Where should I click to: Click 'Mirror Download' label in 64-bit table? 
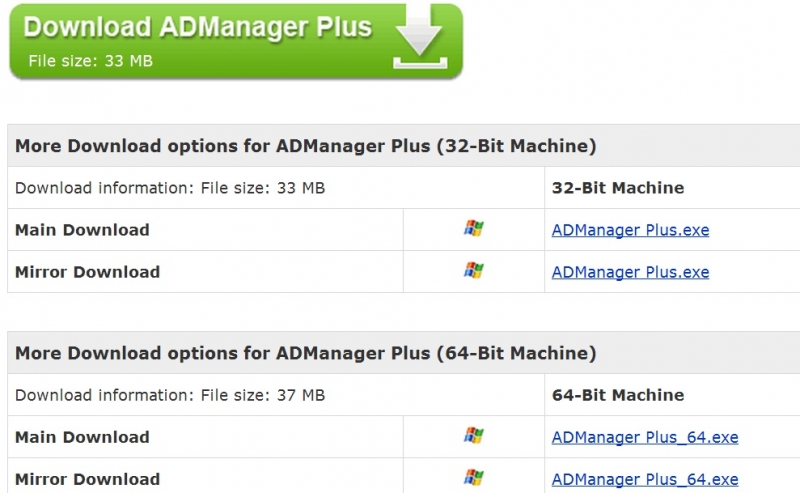click(x=87, y=479)
